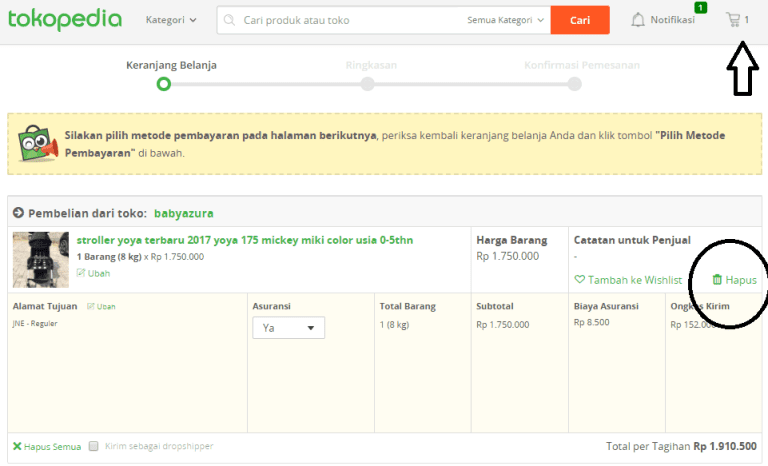
Task: Click Hapus Semua
Action: tap(52, 446)
